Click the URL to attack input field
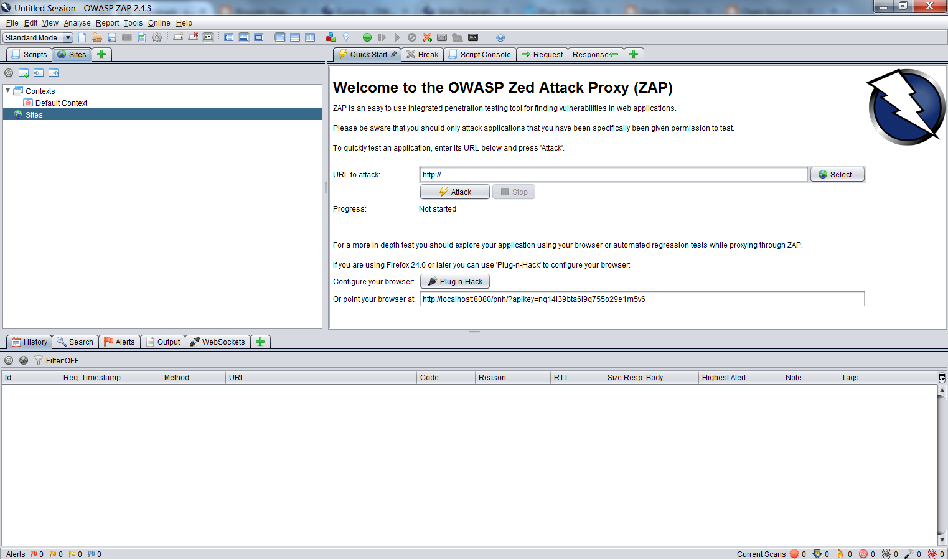948x560 pixels. (x=614, y=175)
